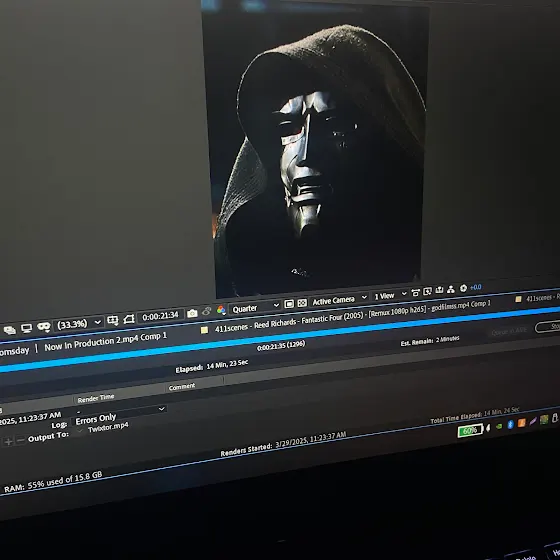Image resolution: width=560 pixels, height=560 pixels.
Task: Click the 60% battery indicator in the taskbar
Action: click(x=470, y=430)
